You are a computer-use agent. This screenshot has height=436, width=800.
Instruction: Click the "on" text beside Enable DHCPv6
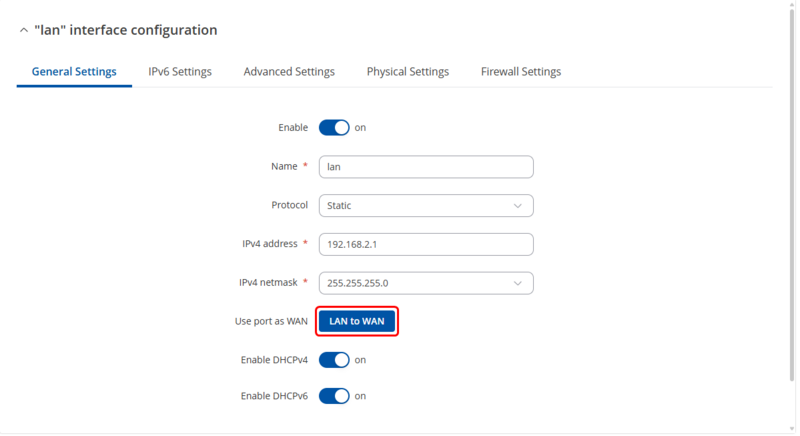[360, 396]
